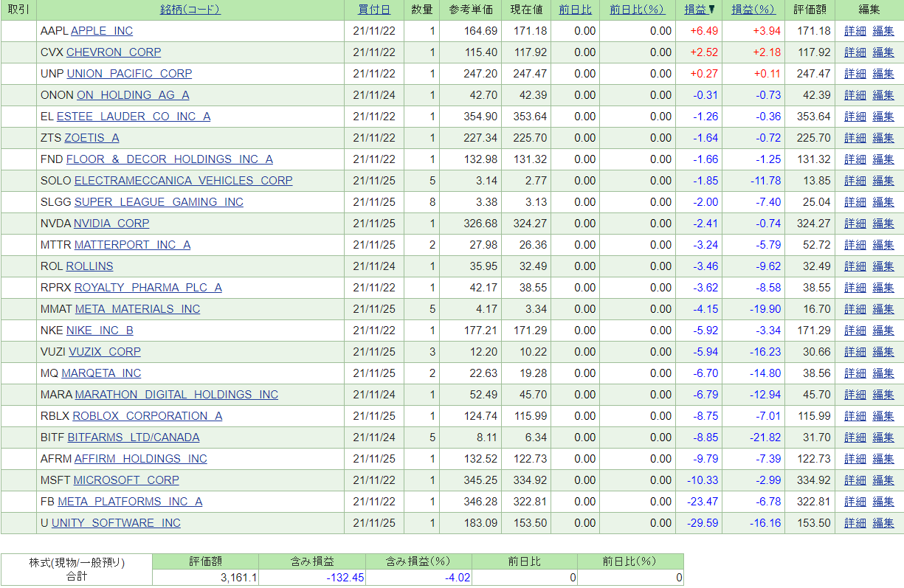
Task: Open NIKE INC B stock link
Action: (100, 331)
